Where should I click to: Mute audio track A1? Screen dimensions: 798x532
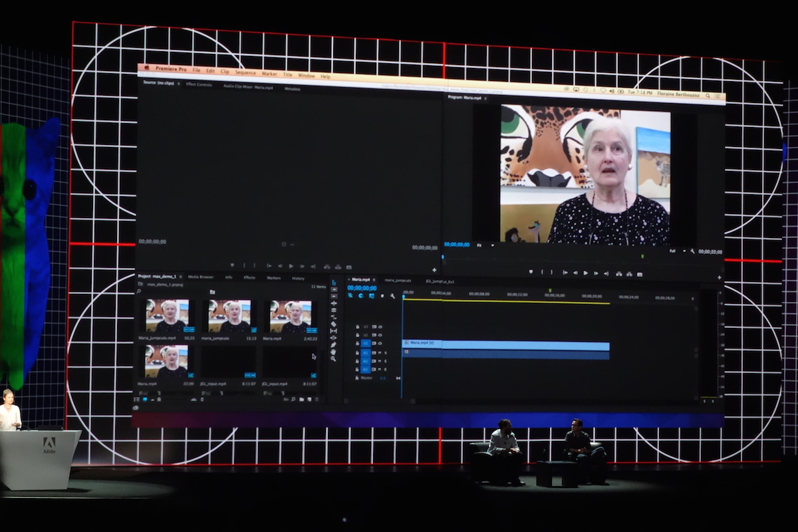click(x=380, y=352)
